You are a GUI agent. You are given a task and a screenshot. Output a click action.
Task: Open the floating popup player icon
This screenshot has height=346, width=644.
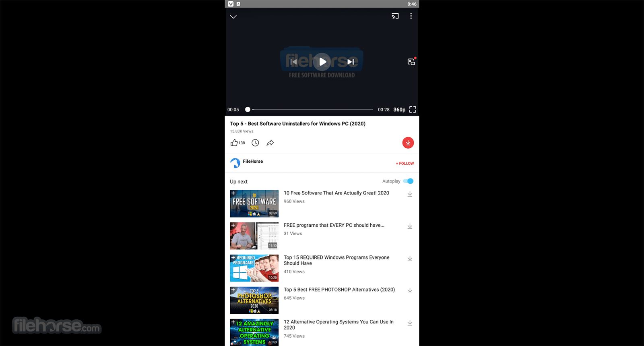click(411, 62)
